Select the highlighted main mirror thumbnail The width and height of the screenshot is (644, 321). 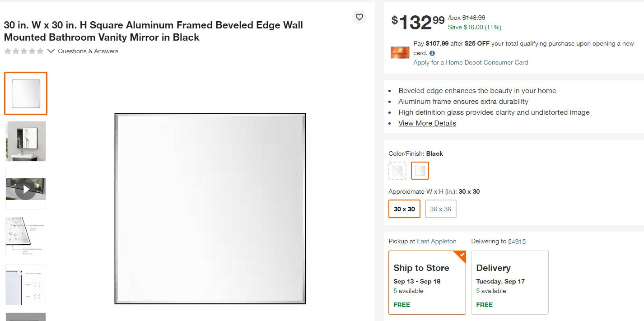click(x=25, y=93)
